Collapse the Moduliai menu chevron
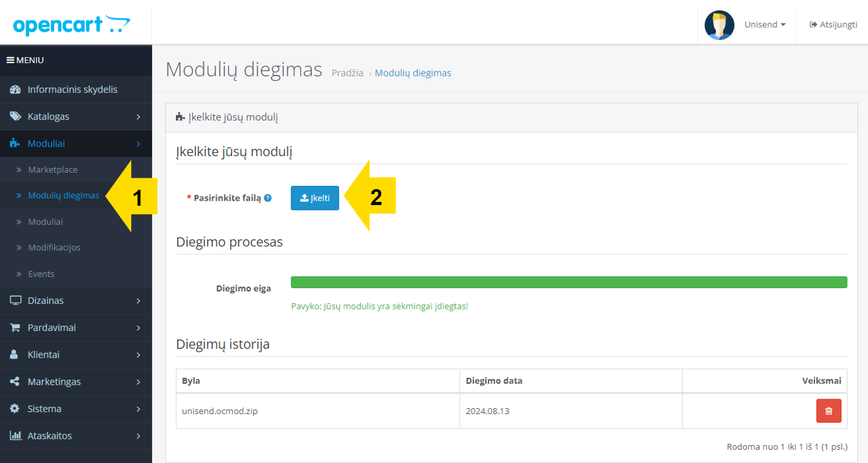868x463 pixels. [x=138, y=144]
